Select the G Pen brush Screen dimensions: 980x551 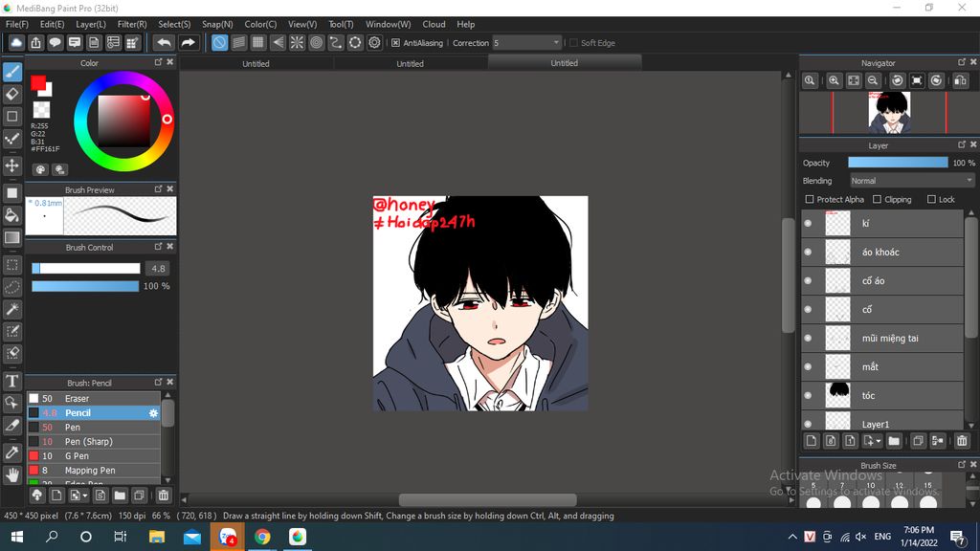(x=94, y=456)
